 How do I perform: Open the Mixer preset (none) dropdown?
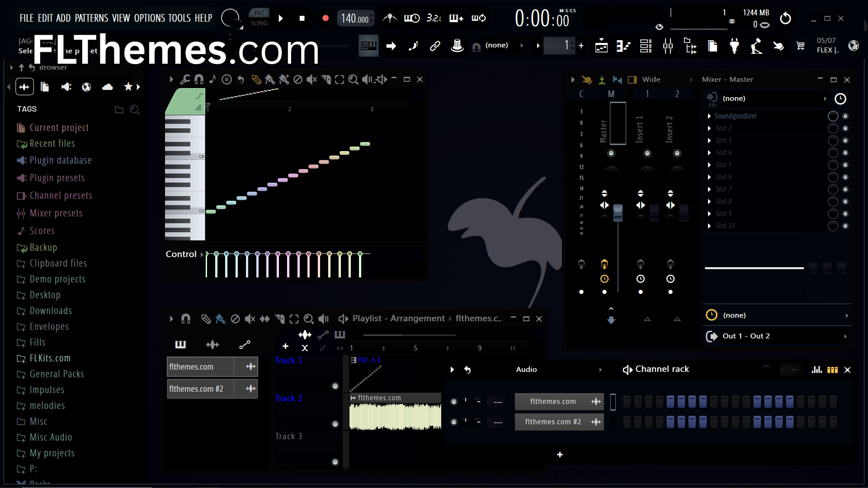pyautogui.click(x=775, y=99)
